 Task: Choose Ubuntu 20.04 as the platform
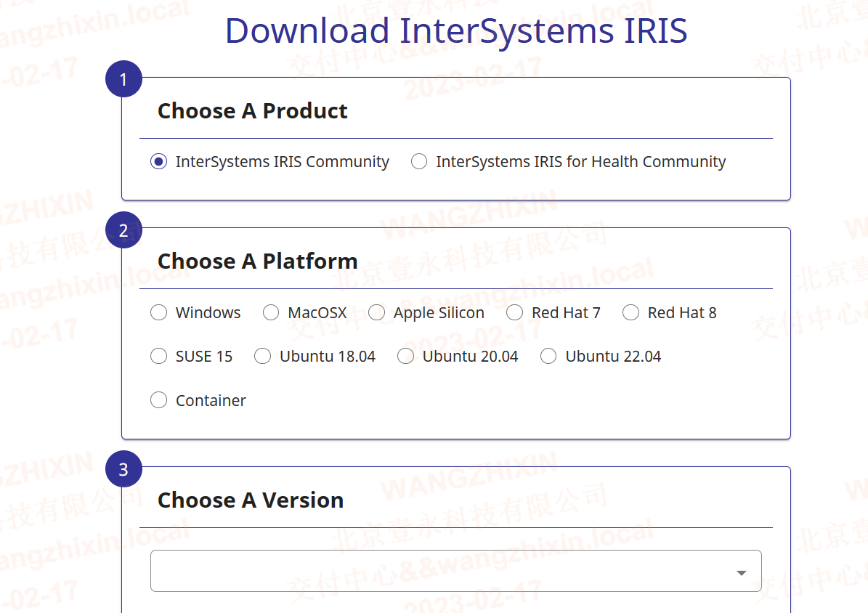[406, 356]
